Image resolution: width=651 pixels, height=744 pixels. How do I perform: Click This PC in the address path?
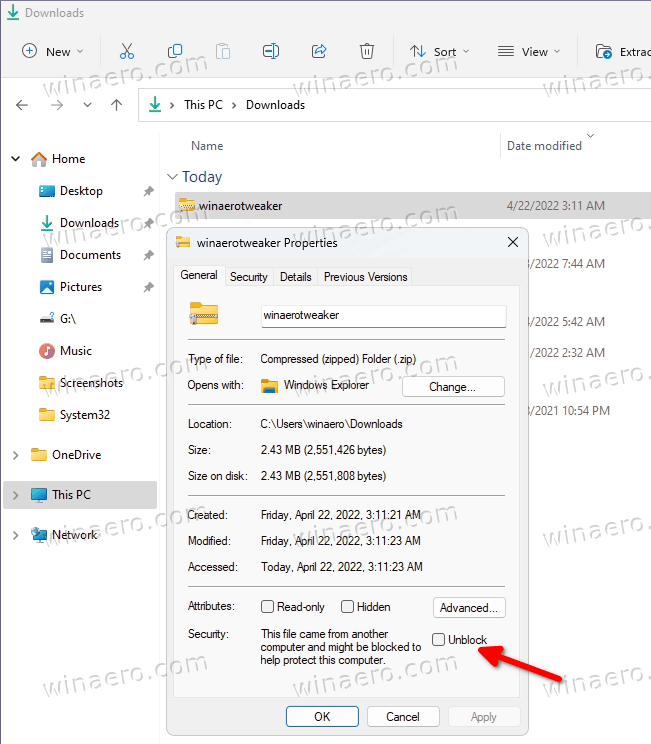click(x=203, y=105)
